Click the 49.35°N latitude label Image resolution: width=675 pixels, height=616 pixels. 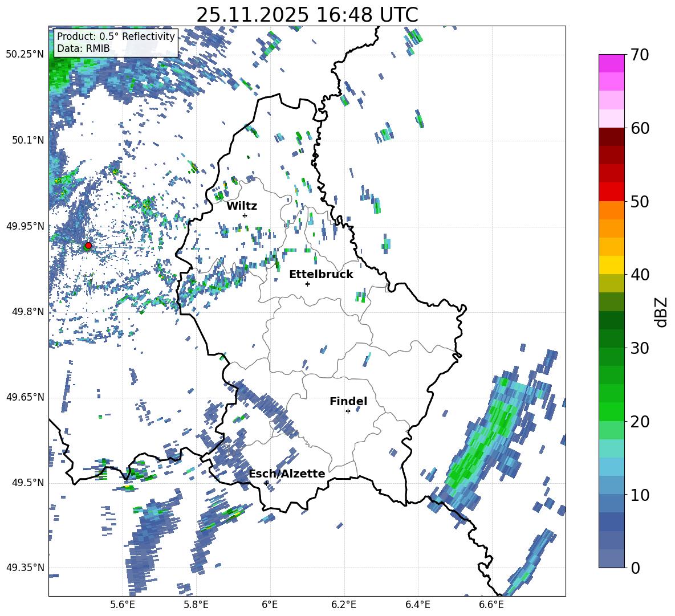coord(25,568)
